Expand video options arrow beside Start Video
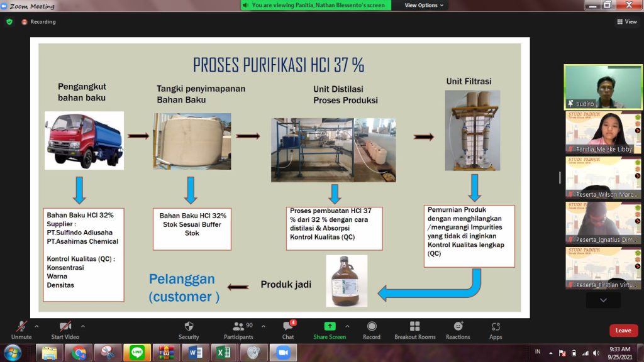 click(83, 326)
